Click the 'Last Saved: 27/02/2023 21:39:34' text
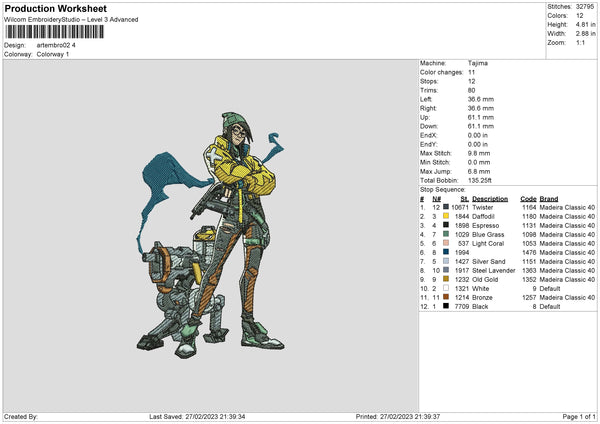 tap(197, 416)
